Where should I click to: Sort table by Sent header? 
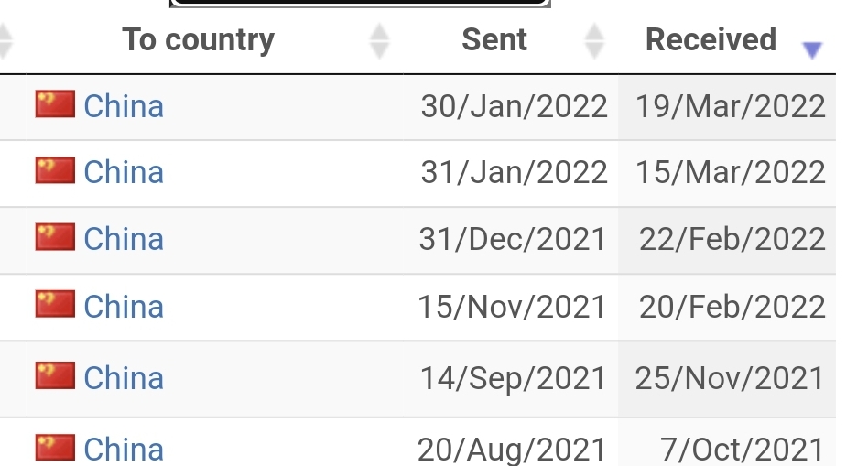(494, 40)
